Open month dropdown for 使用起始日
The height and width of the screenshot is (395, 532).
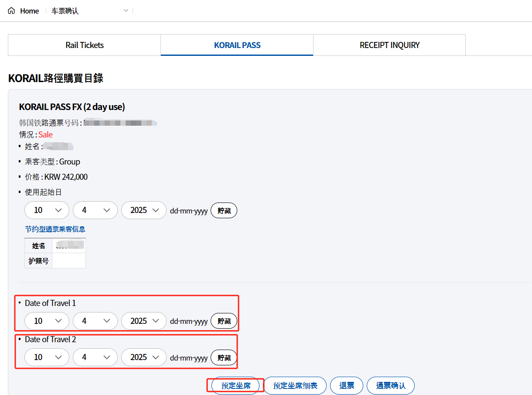[95, 210]
